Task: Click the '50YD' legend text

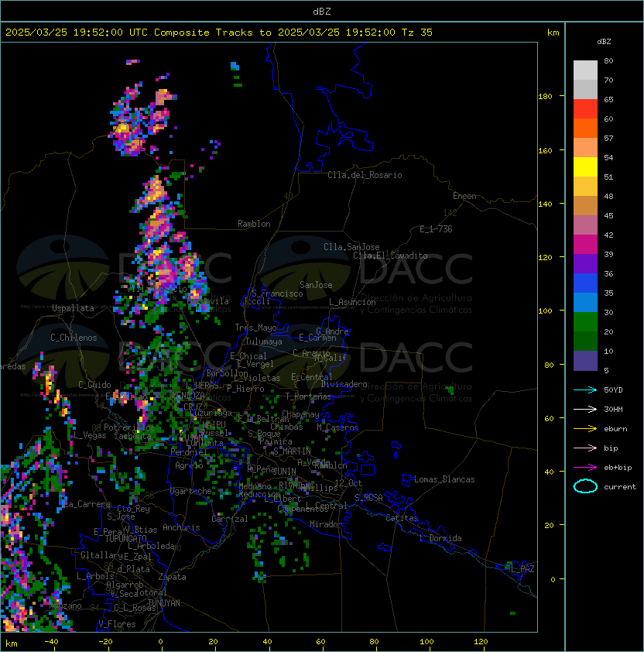Action: [613, 390]
